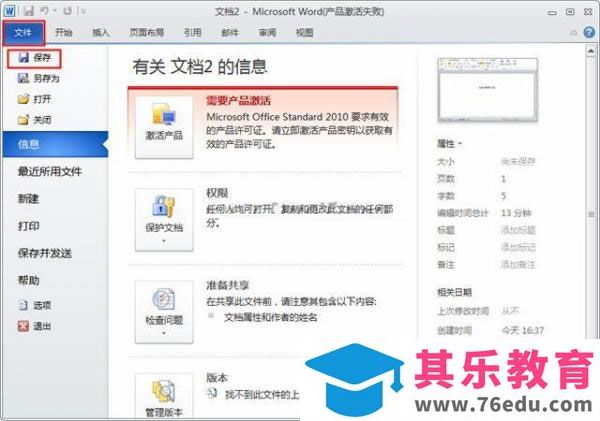
Task: Click the 尚未保存 size value
Action: 518,162
